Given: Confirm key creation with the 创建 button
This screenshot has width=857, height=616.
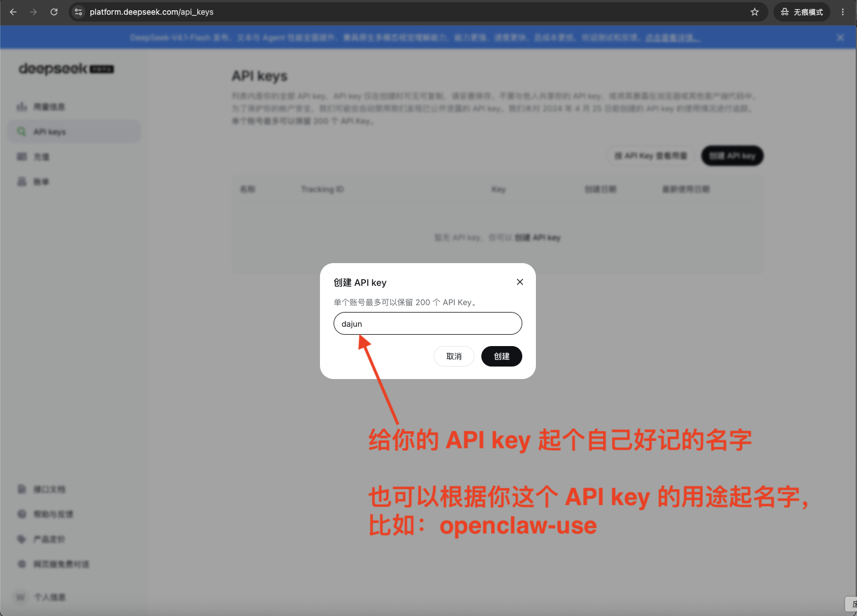Looking at the screenshot, I should coord(502,356).
